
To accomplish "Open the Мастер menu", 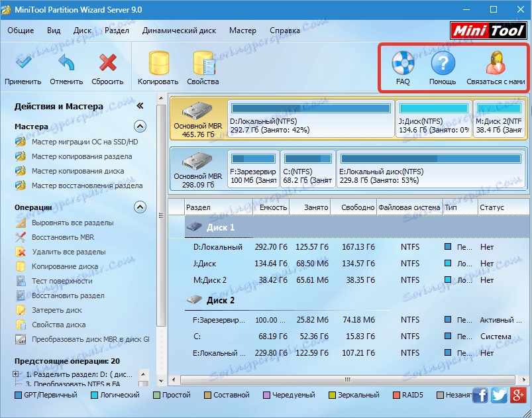I will click(x=242, y=30).
